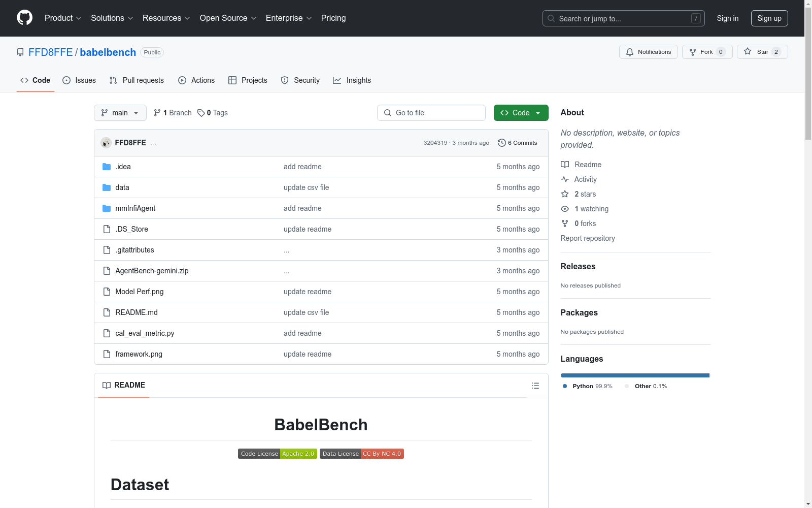Open the Projects tab
Screen dimensions: 812x508
[248, 80]
